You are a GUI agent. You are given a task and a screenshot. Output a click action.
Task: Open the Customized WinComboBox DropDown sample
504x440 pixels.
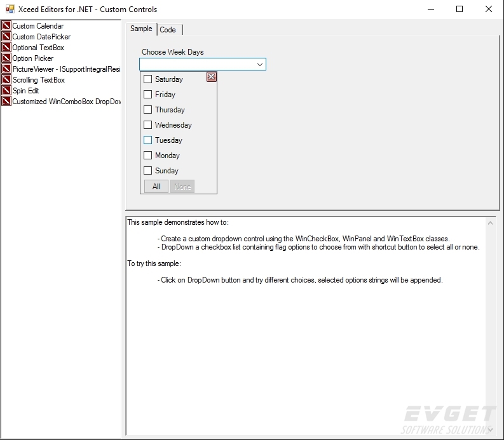click(x=67, y=102)
